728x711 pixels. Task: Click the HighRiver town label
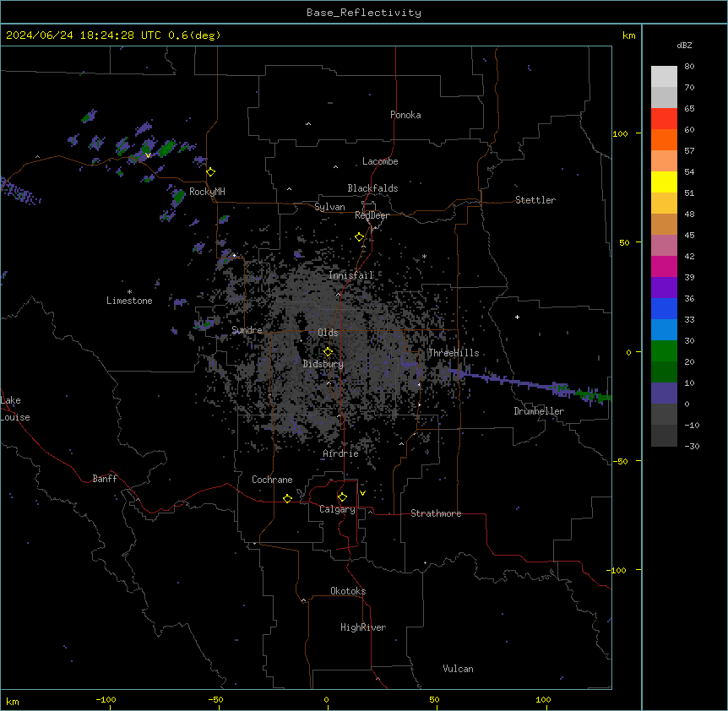[x=363, y=627]
